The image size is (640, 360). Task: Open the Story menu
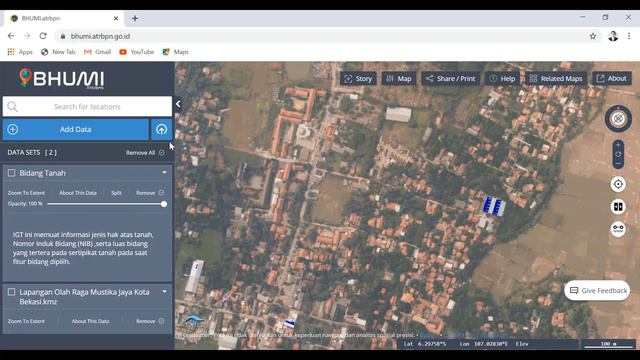pos(358,79)
